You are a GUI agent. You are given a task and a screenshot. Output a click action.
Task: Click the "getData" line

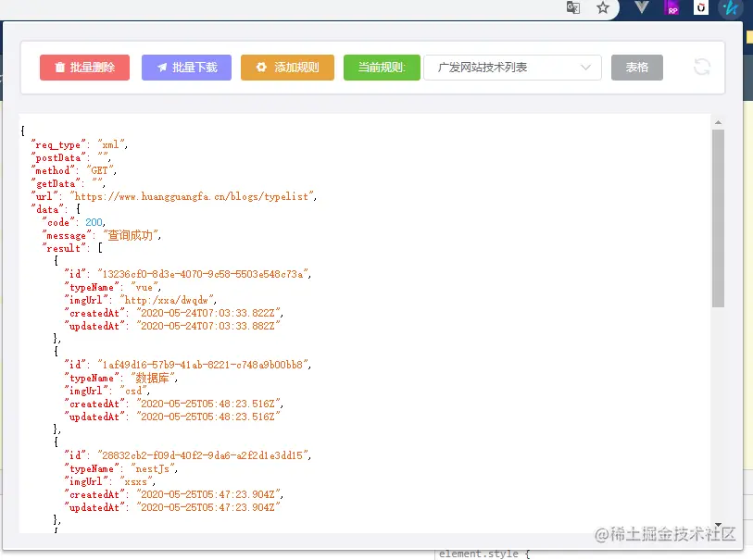(69, 183)
